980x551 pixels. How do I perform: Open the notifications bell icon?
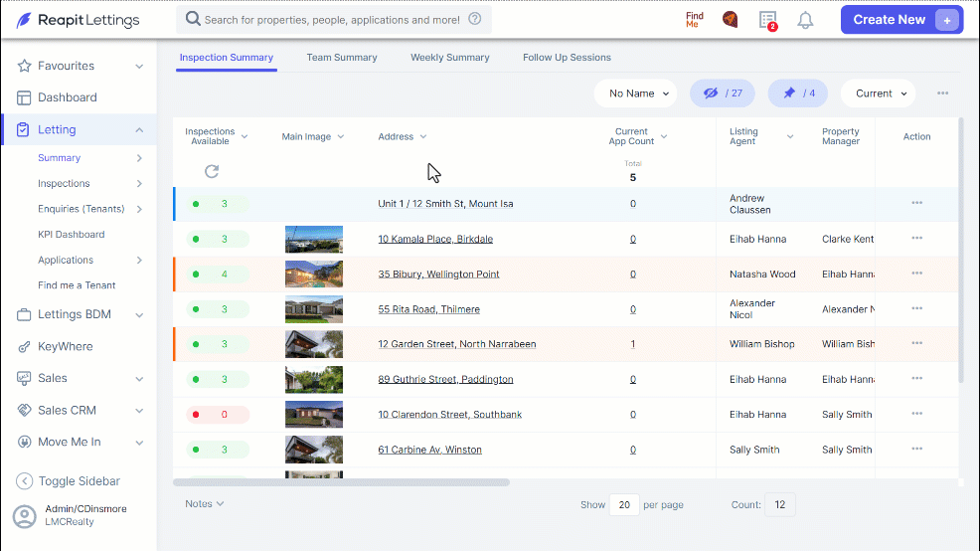(x=805, y=20)
